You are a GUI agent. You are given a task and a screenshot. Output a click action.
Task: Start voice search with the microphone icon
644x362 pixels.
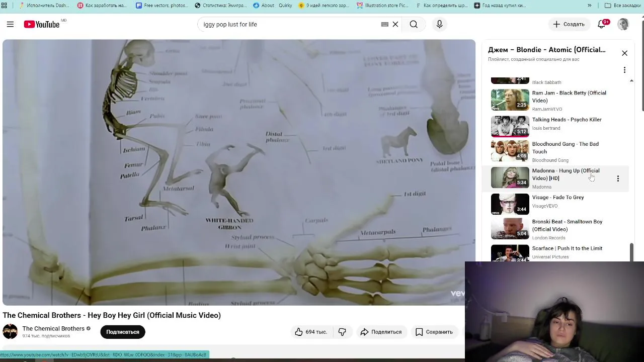pos(439,24)
